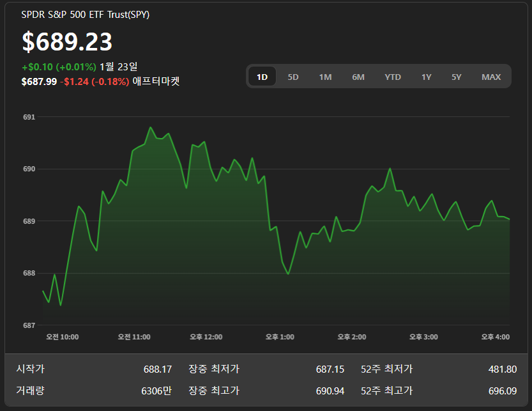Click the $687.99 after-market price
Image resolution: width=532 pixels, height=411 pixels.
[x=39, y=82]
